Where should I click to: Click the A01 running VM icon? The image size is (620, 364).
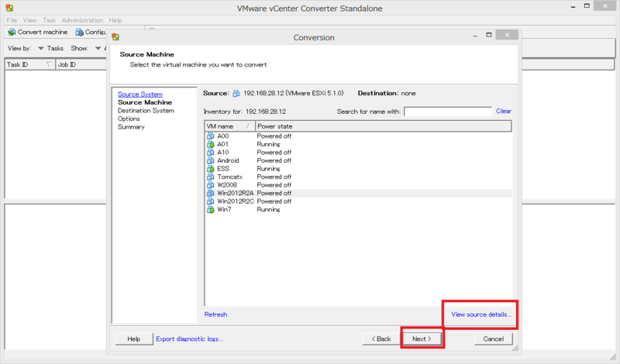(x=210, y=144)
